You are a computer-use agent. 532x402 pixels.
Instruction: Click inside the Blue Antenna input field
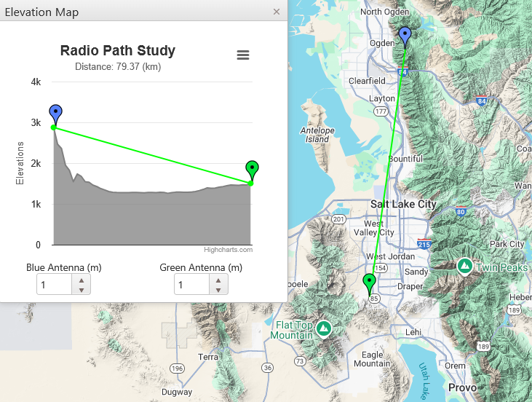click(x=55, y=285)
